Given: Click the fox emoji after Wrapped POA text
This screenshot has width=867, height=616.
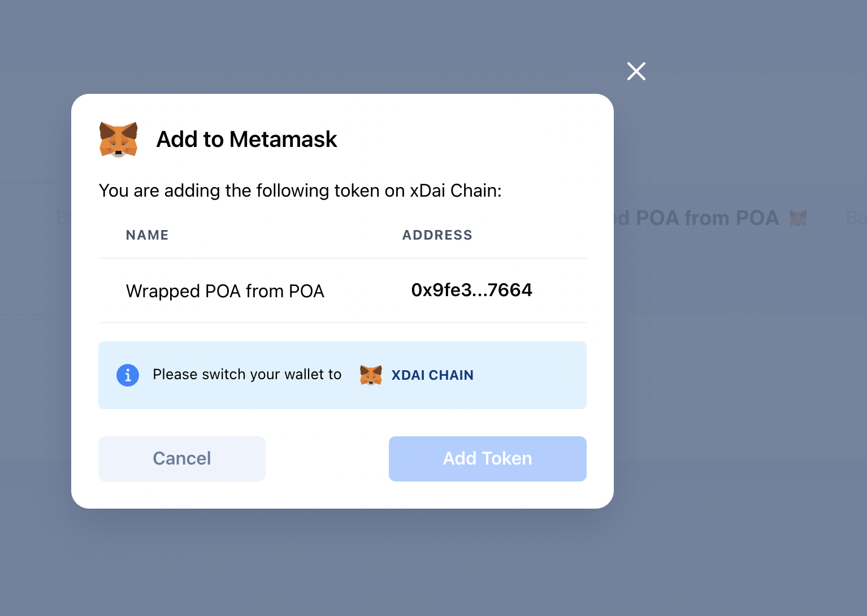Looking at the screenshot, I should pos(798,218).
